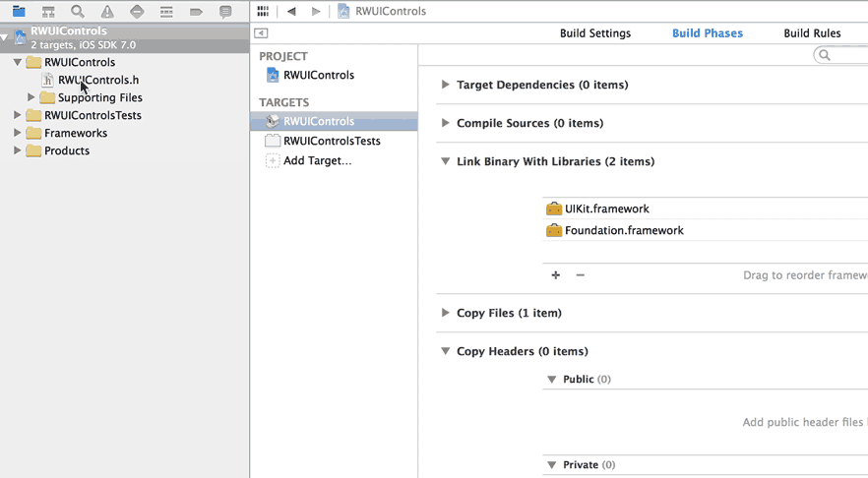Open the Find navigator magnifier icon

[78, 11]
